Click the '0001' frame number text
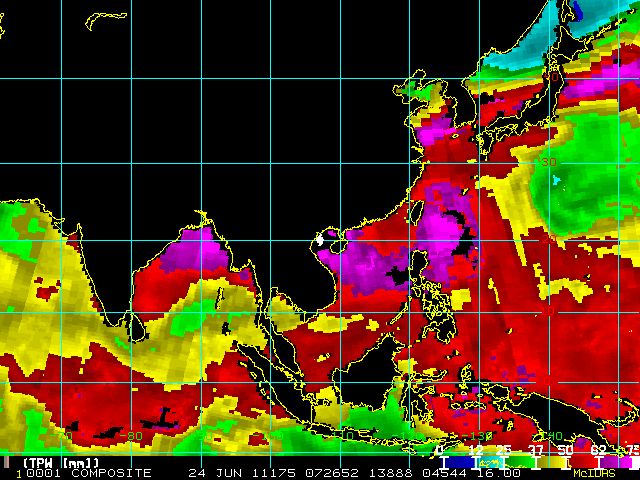This screenshot has width=640, height=480. pyautogui.click(x=44, y=473)
